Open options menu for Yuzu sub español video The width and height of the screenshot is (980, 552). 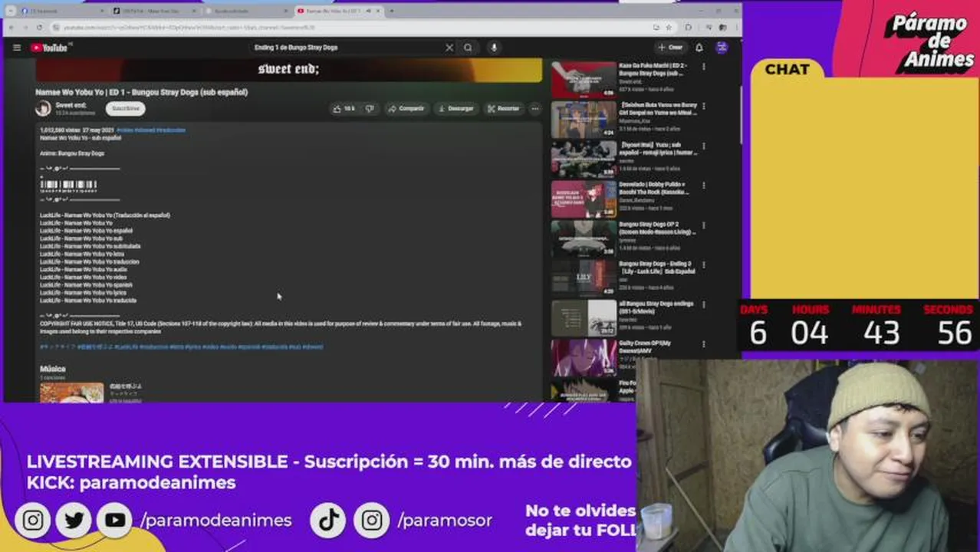pos(704,146)
